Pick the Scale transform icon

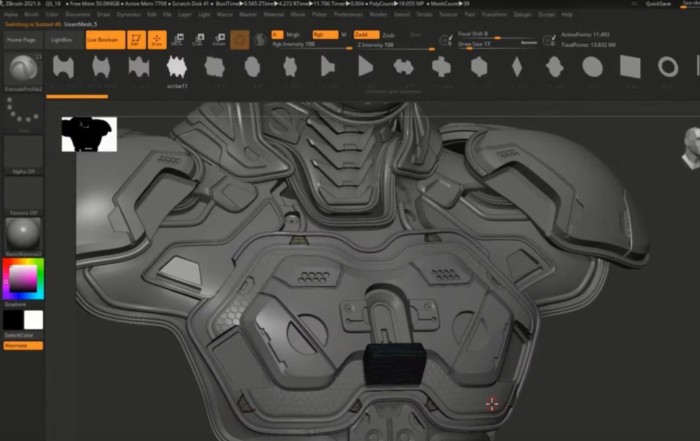pyautogui.click(x=199, y=40)
